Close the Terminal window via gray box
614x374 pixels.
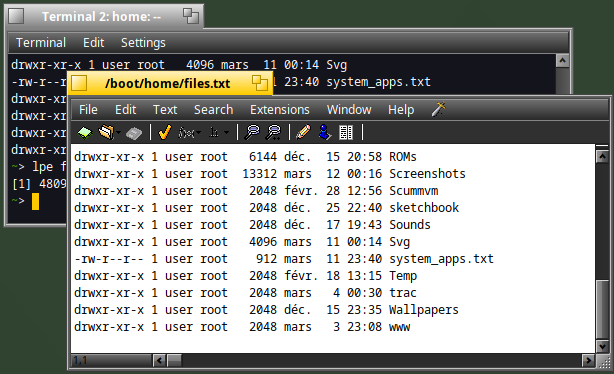coord(16,16)
